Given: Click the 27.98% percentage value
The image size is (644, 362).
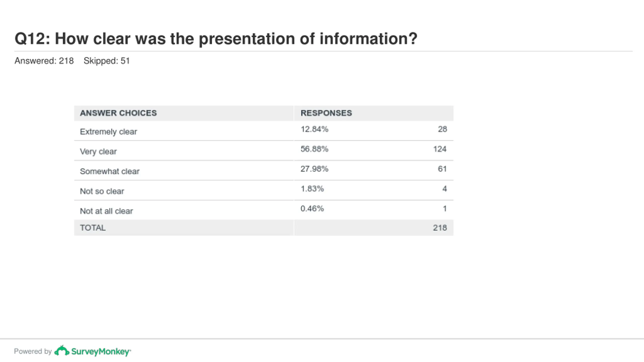Looking at the screenshot, I should (314, 169).
